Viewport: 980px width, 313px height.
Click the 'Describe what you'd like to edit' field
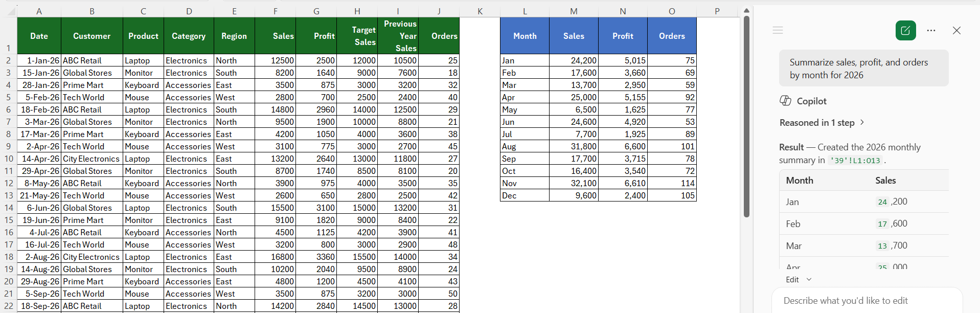pos(867,301)
